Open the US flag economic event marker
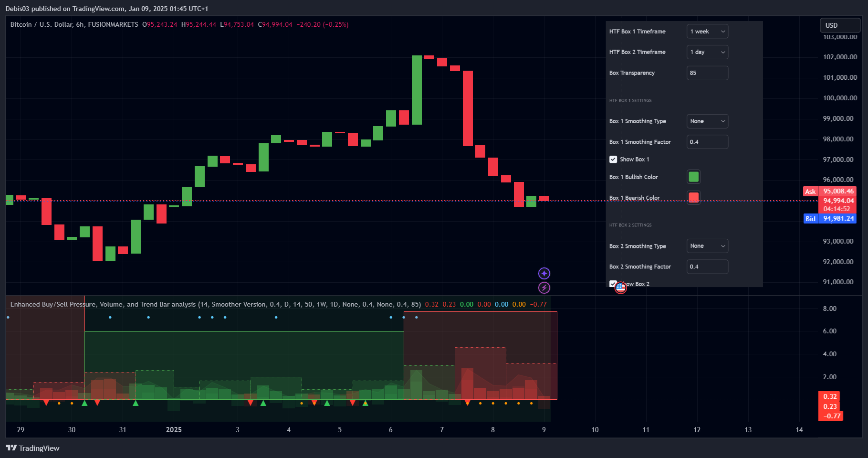 click(620, 288)
